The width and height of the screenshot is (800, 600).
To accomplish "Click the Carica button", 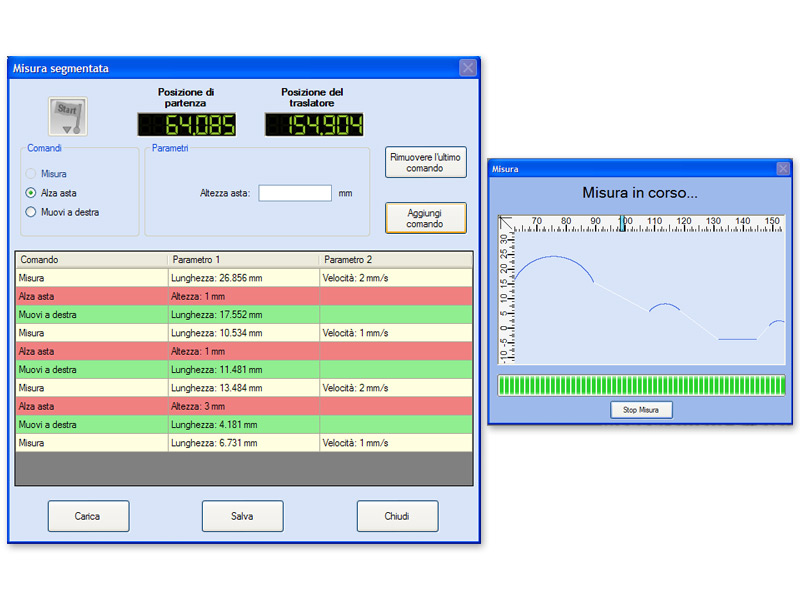I will pyautogui.click(x=88, y=516).
